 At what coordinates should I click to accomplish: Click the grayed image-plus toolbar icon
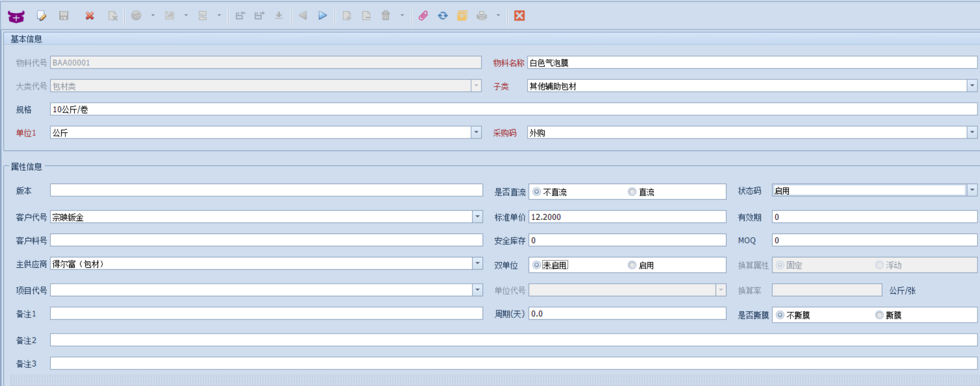(169, 16)
